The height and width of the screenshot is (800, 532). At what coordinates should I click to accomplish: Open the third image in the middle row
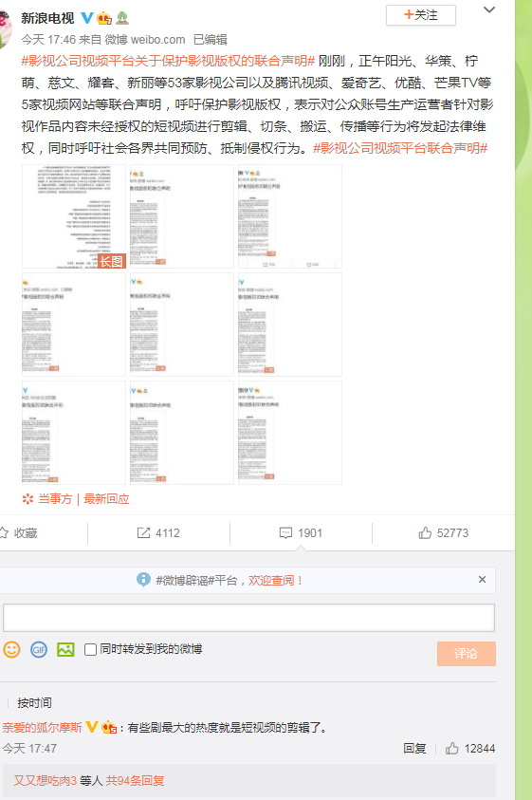click(290, 325)
